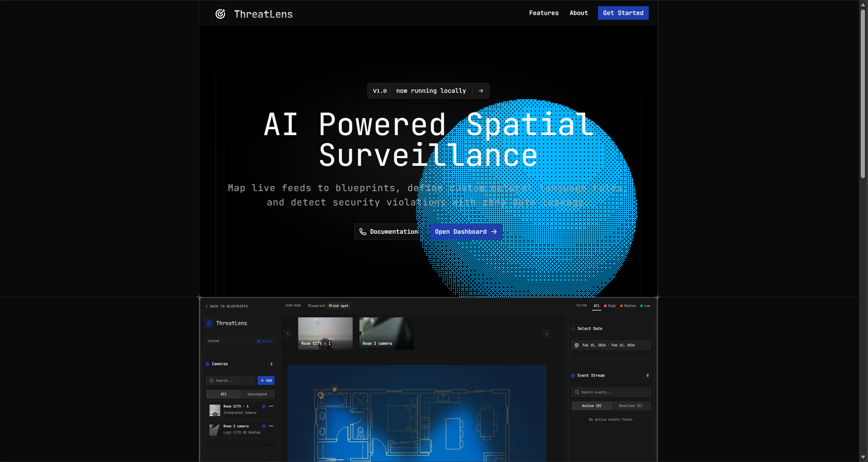This screenshot has width=868, height=462.
Task: Click the Room 2 camera feed thumbnail
Action: (x=386, y=333)
